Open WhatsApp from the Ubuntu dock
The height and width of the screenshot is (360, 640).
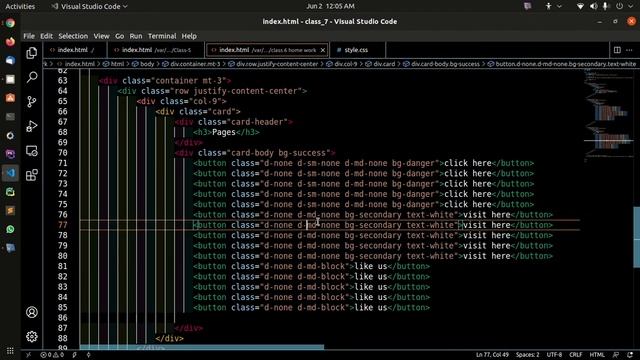pos(10,229)
